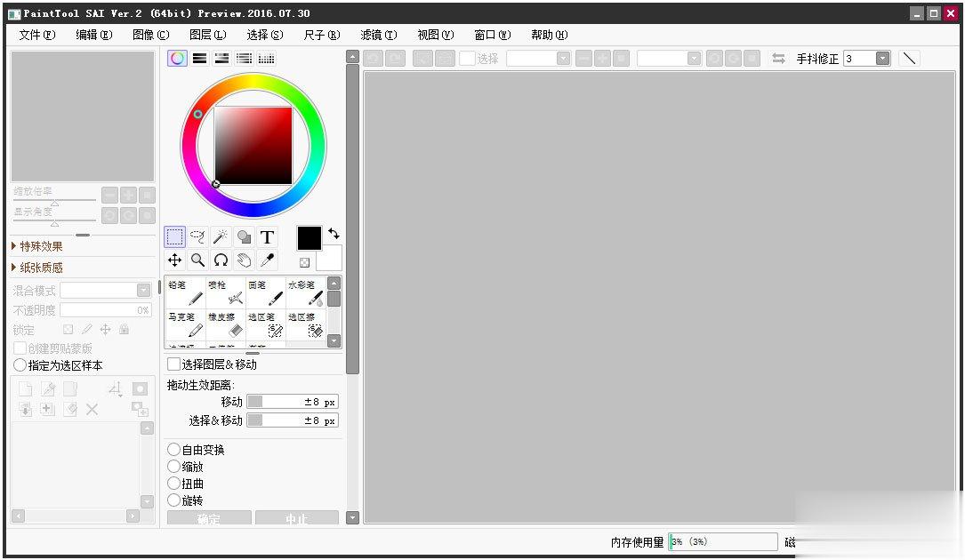Click the flip horizontal arrows icon
The height and width of the screenshot is (560, 965).
coord(778,59)
